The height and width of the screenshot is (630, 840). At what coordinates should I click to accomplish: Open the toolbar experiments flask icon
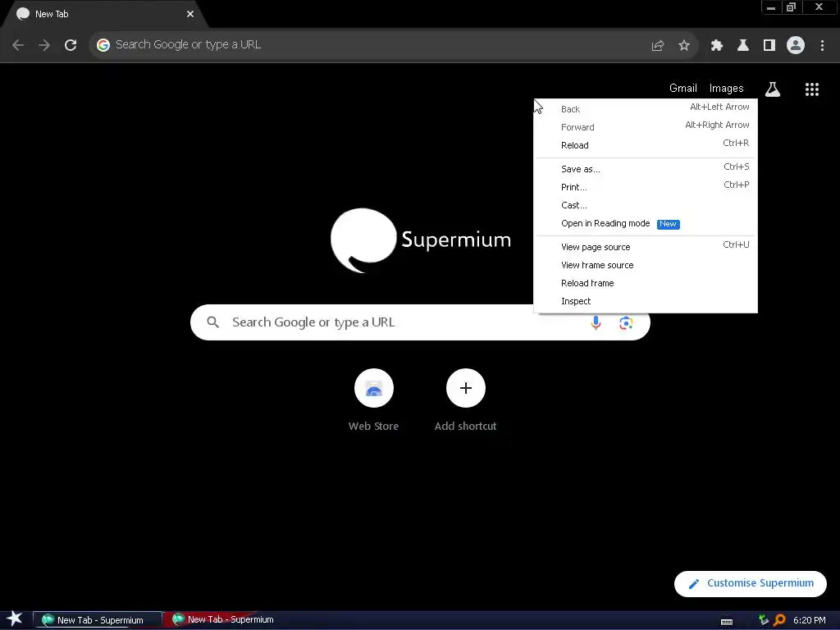click(x=743, y=45)
